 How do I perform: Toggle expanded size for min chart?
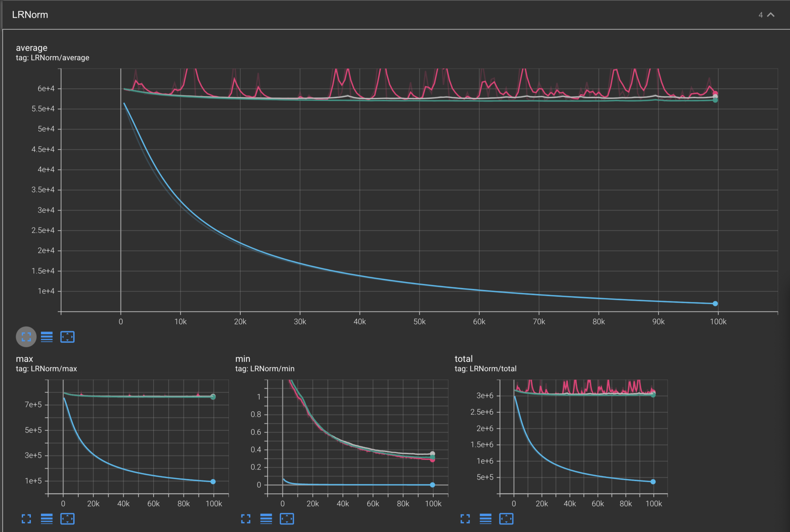[x=246, y=519]
